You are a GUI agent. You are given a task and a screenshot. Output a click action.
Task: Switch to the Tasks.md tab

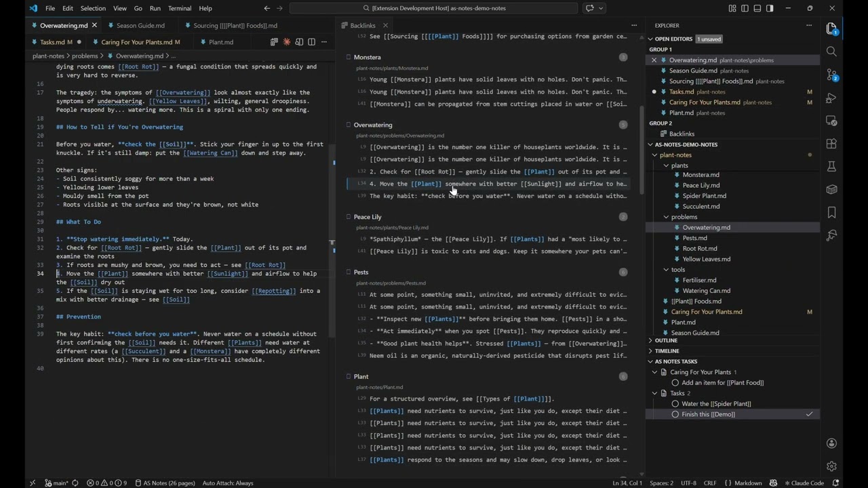click(x=56, y=42)
